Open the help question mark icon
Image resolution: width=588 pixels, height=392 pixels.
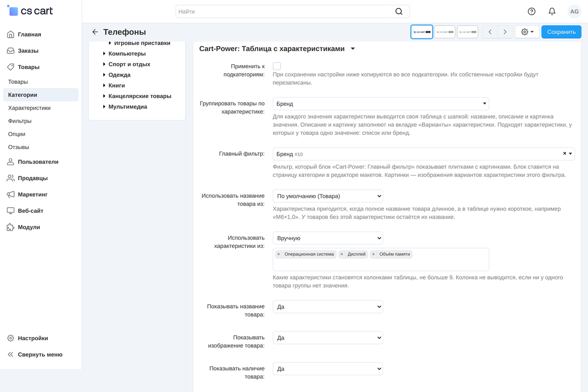[532, 11]
